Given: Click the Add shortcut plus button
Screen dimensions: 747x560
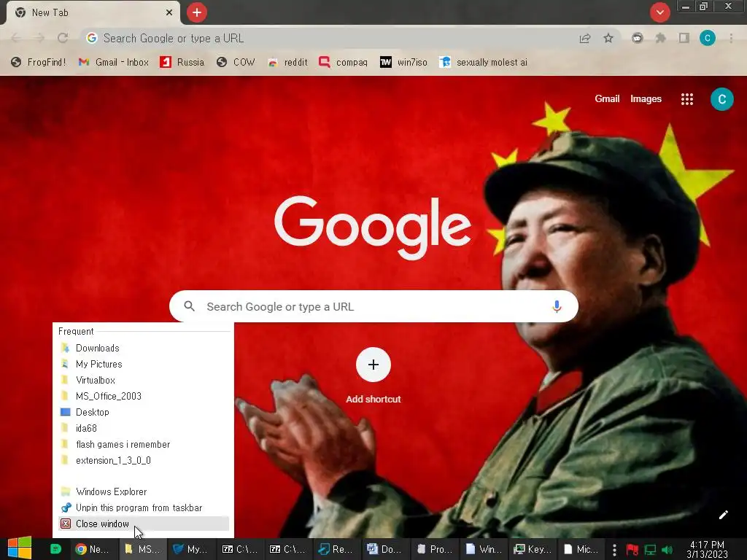Looking at the screenshot, I should coord(373,365).
